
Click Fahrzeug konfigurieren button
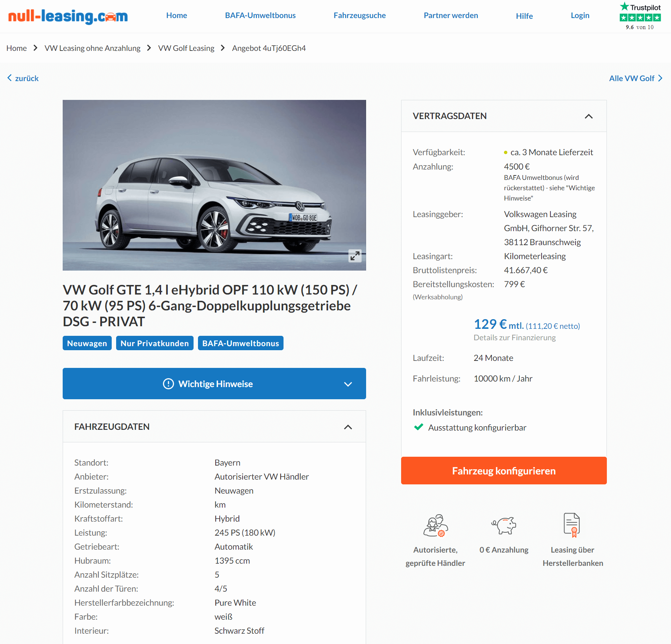[x=504, y=471]
